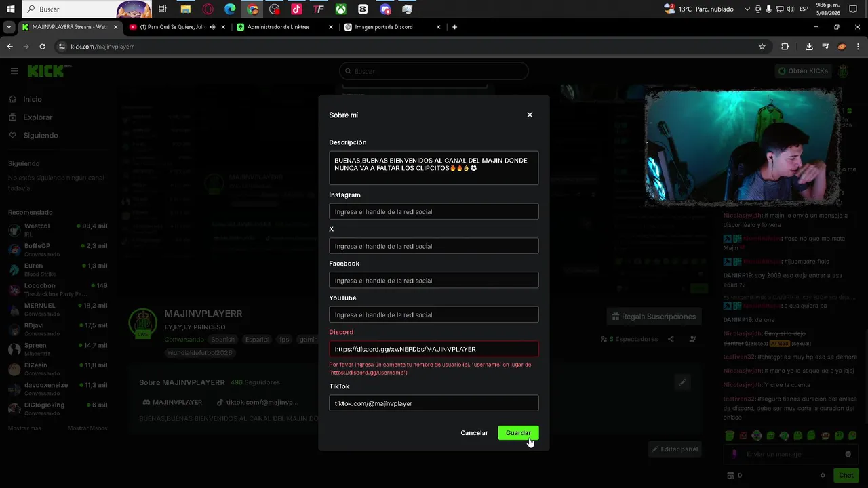
Task: Open Chrome media controls icon
Action: pyautogui.click(x=825, y=47)
